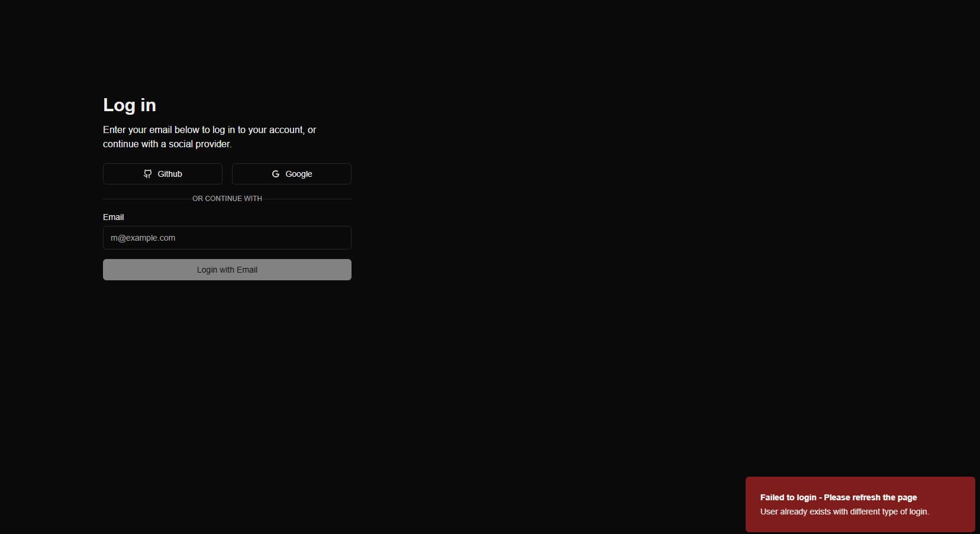Focus the Email input field
The image size is (980, 534).
coord(227,238)
